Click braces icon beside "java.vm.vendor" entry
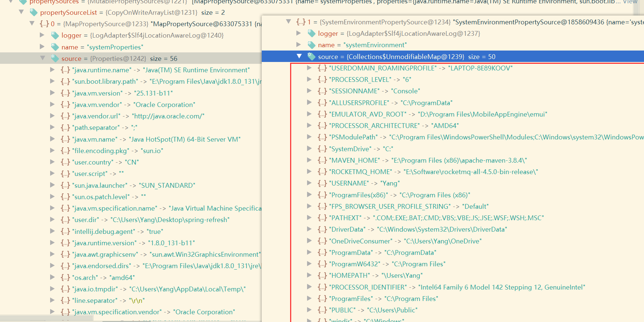This screenshot has width=644, height=322. (x=65, y=105)
